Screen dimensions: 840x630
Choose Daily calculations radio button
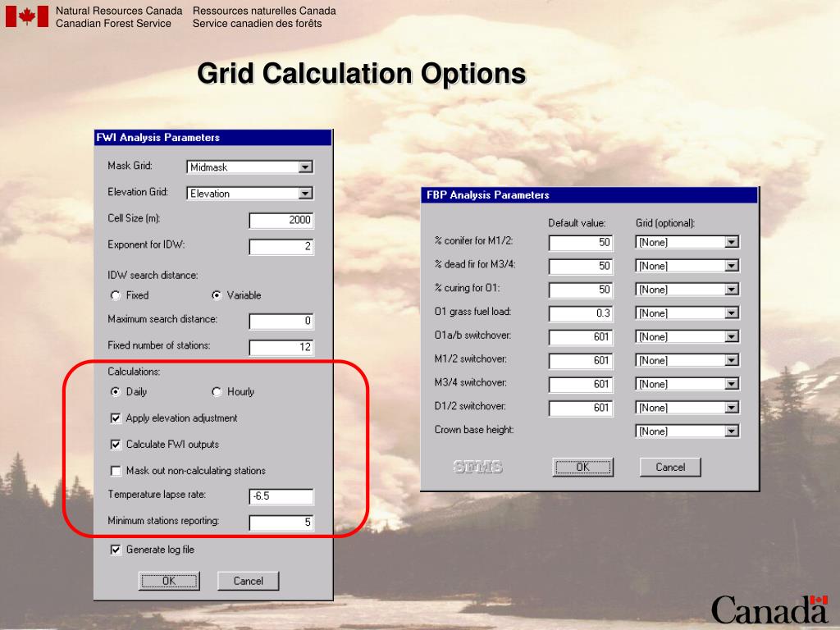pyautogui.click(x=116, y=391)
